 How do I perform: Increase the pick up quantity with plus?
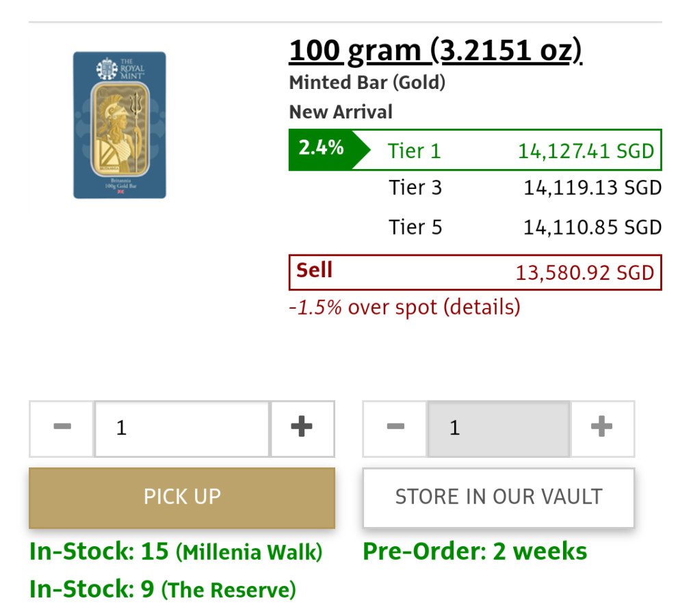(x=302, y=428)
